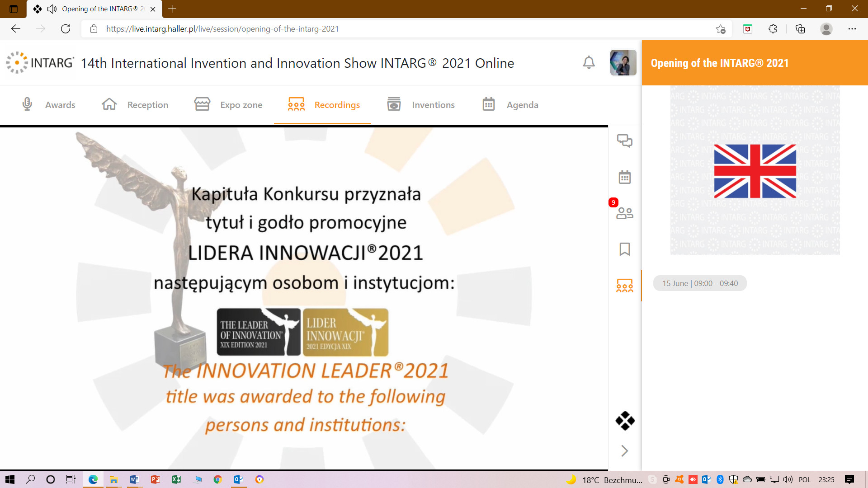Open volume tray icon
The image size is (868, 488).
(788, 479)
